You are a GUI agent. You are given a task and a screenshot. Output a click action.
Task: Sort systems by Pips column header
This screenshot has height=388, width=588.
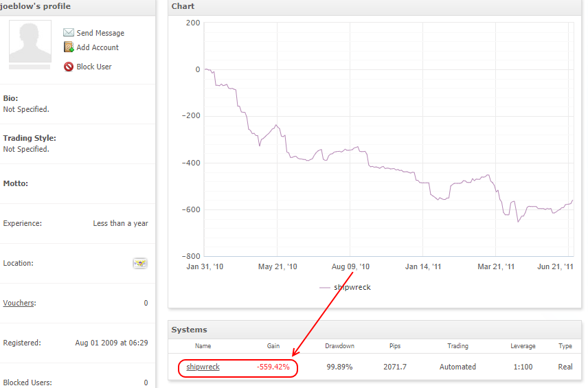[x=395, y=345]
